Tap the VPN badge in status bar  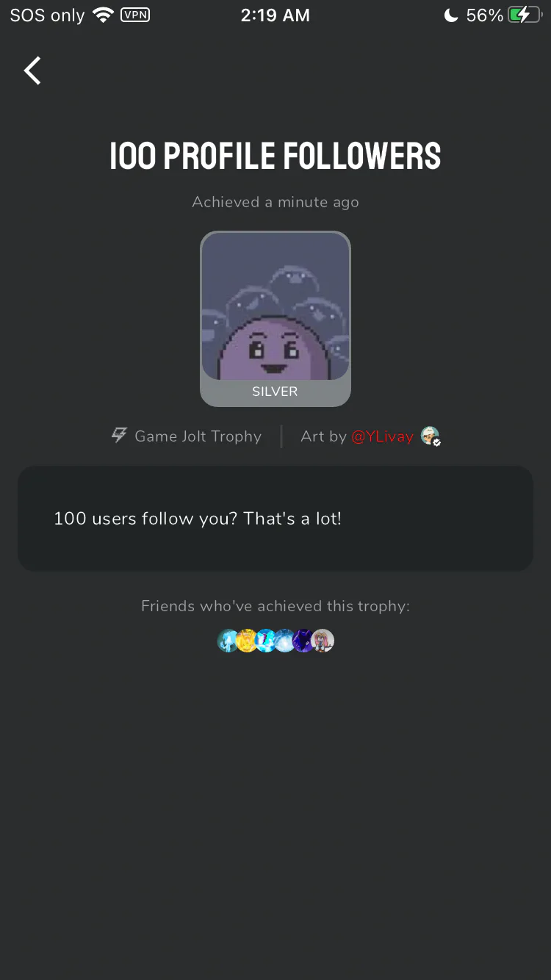coord(135,15)
